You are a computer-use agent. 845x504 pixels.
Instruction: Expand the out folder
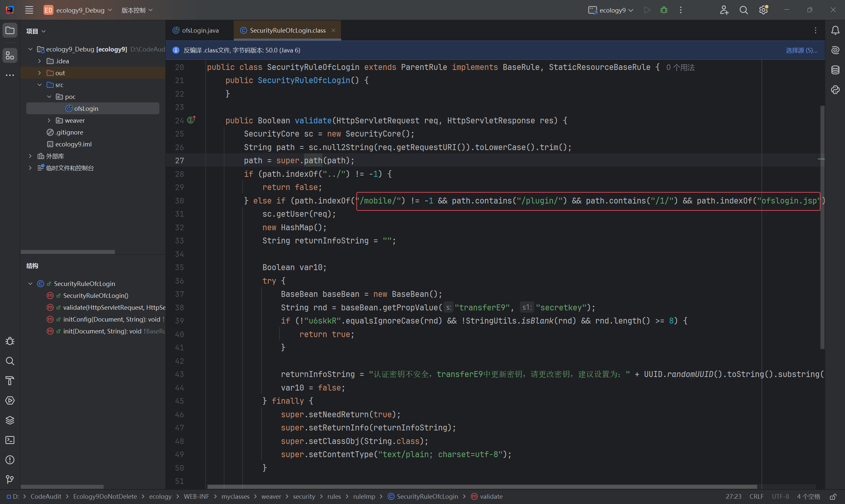39,73
